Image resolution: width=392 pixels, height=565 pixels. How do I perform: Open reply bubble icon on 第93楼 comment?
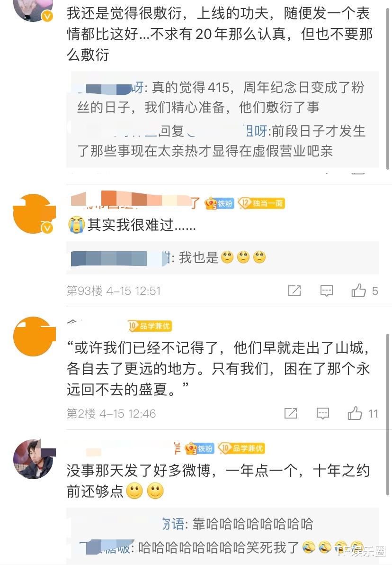327,291
